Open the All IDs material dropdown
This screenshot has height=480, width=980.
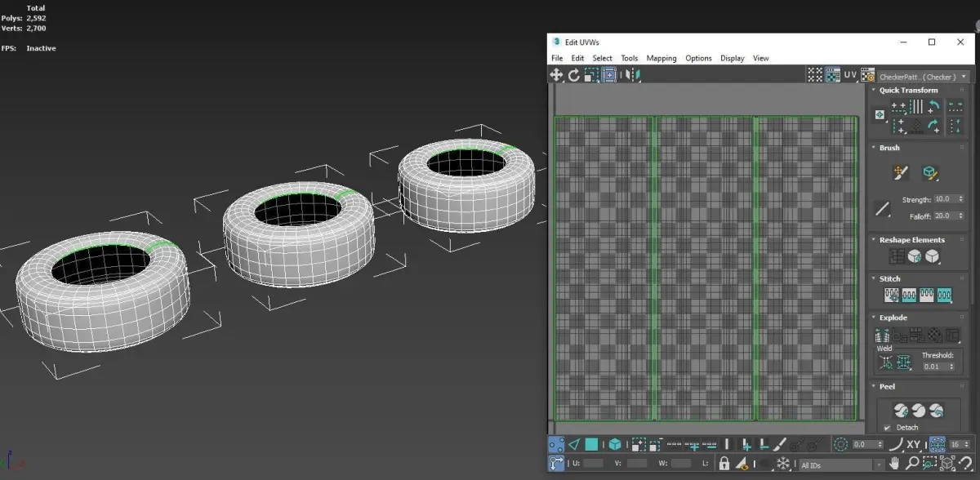click(842, 464)
